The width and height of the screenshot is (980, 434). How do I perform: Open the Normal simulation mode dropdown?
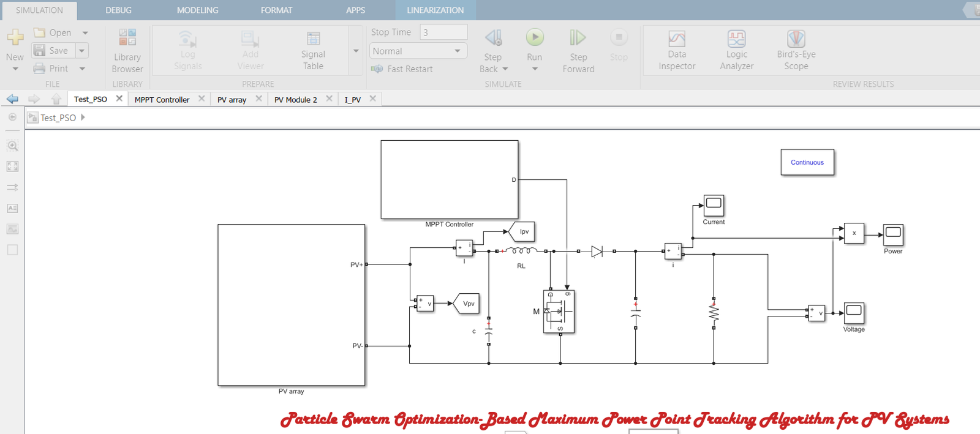pos(418,51)
